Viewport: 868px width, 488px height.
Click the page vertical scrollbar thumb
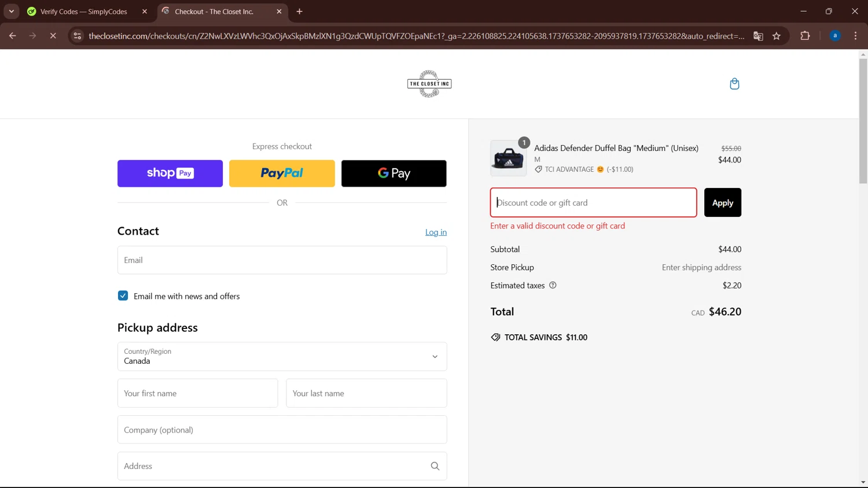pyautogui.click(x=863, y=121)
